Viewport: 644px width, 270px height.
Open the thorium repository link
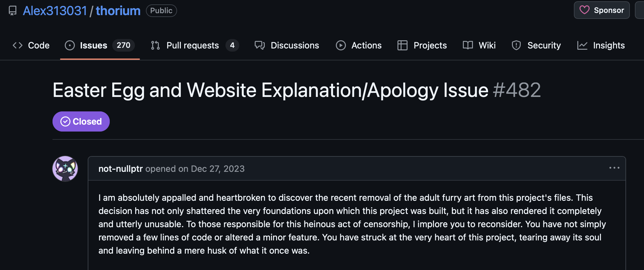[x=118, y=11]
